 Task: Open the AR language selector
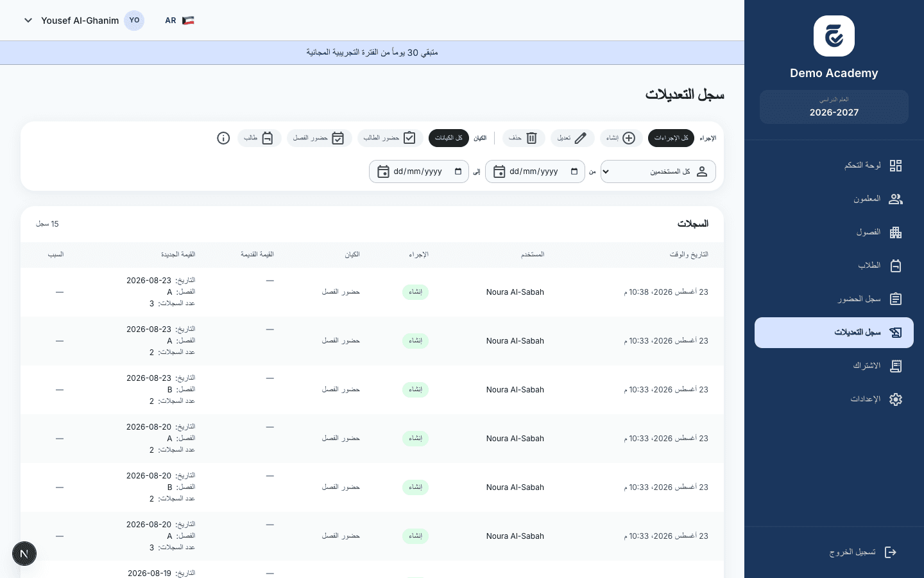(x=179, y=21)
